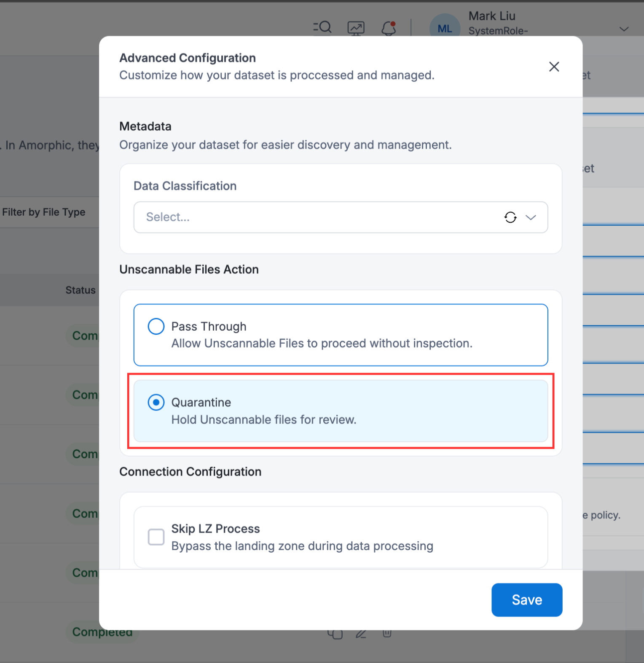Enable the Skip LZ Process checkbox
This screenshot has height=663, width=644.
tap(156, 537)
